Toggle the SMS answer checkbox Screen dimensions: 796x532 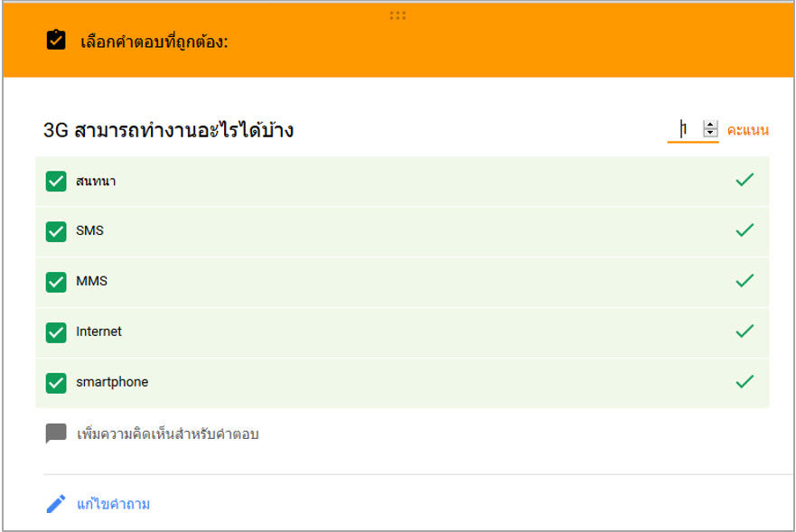pos(56,231)
